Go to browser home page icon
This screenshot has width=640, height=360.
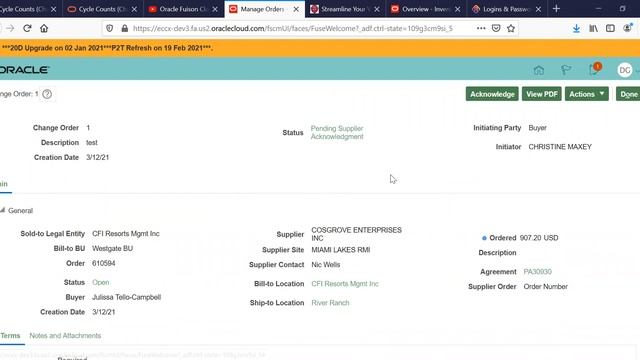click(x=44, y=28)
